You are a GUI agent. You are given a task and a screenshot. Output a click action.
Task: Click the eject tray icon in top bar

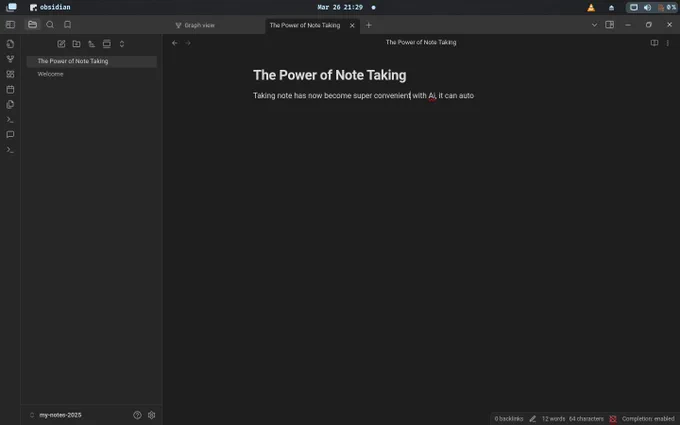click(611, 7)
